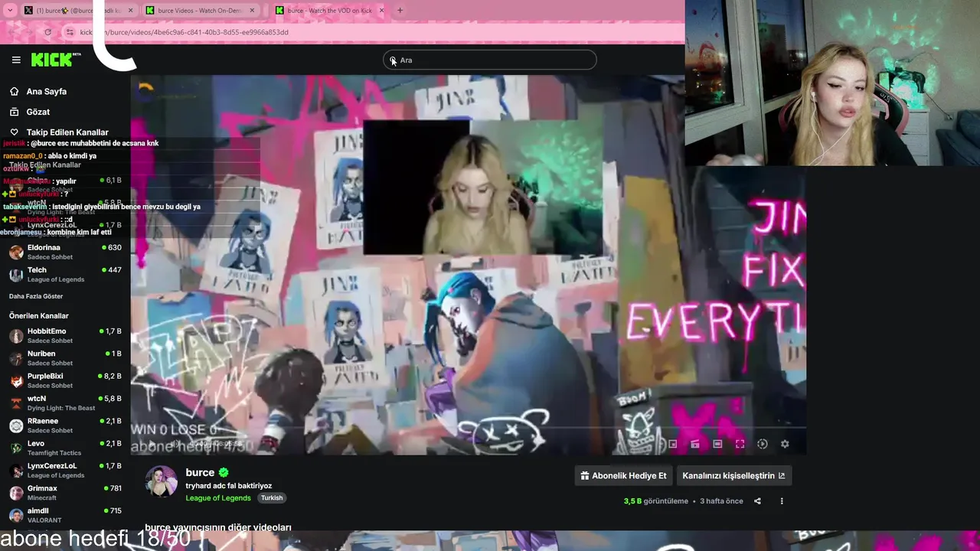
Task: Open aimdll's recommended channel
Action: 65,515
